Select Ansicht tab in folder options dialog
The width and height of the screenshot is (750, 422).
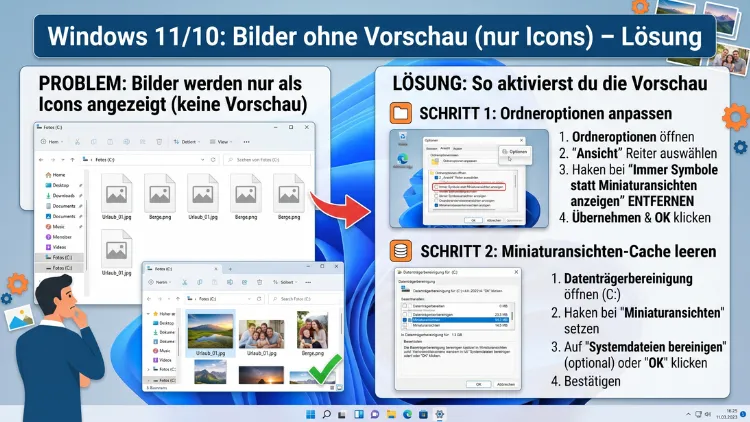point(445,148)
